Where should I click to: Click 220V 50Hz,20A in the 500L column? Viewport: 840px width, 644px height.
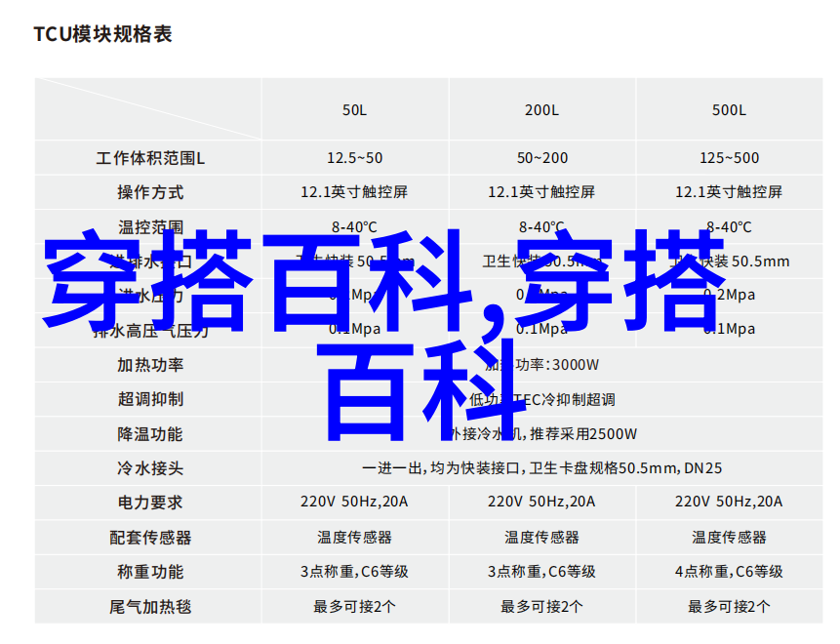[729, 503]
